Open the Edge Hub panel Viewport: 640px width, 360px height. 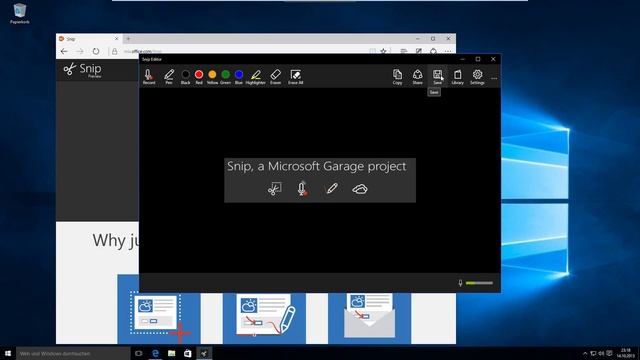point(403,51)
